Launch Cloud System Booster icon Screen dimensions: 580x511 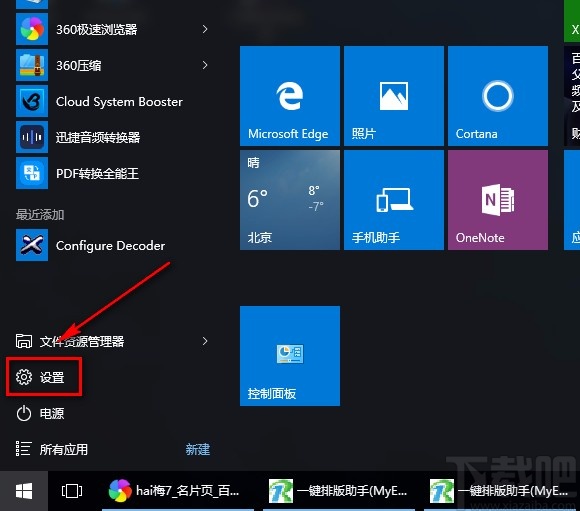pyautogui.click(x=32, y=101)
